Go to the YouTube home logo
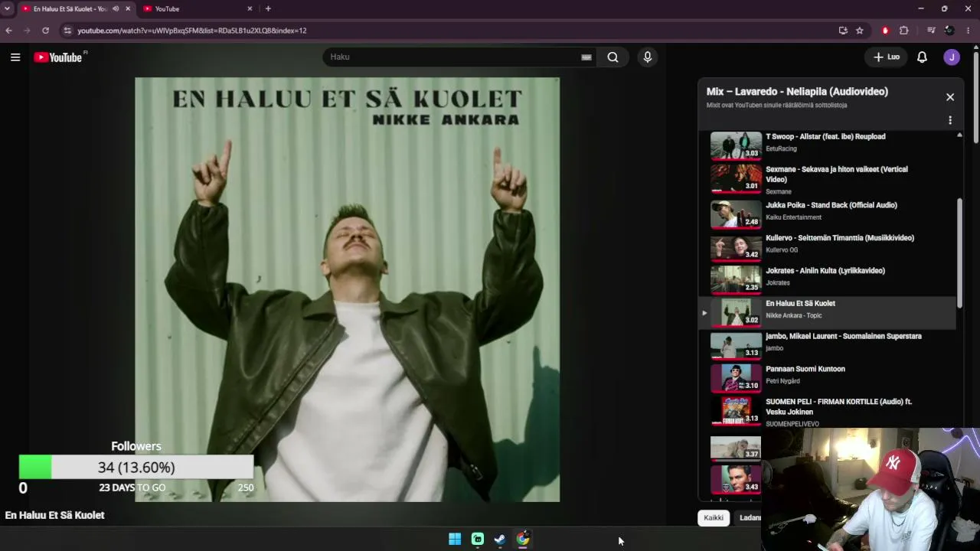Image resolution: width=980 pixels, height=551 pixels. click(58, 57)
